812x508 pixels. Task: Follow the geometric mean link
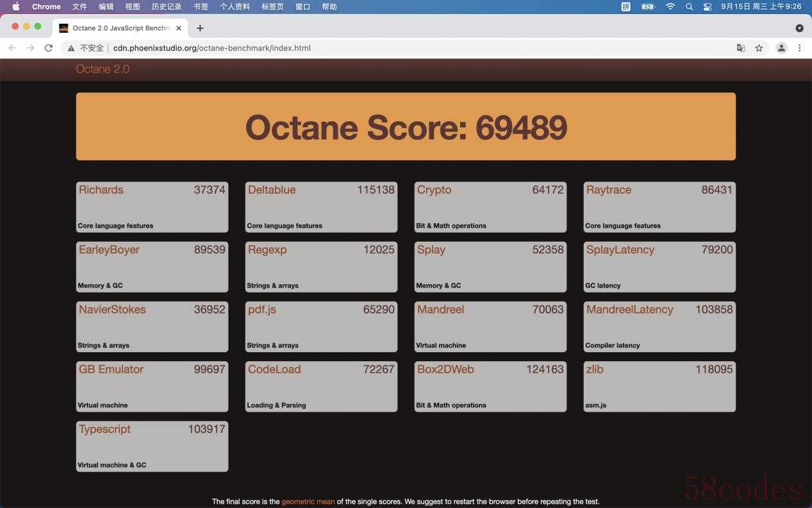(x=308, y=502)
